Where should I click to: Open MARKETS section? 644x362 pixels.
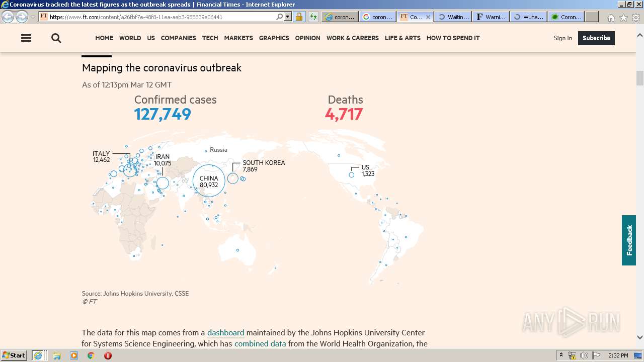tap(238, 38)
